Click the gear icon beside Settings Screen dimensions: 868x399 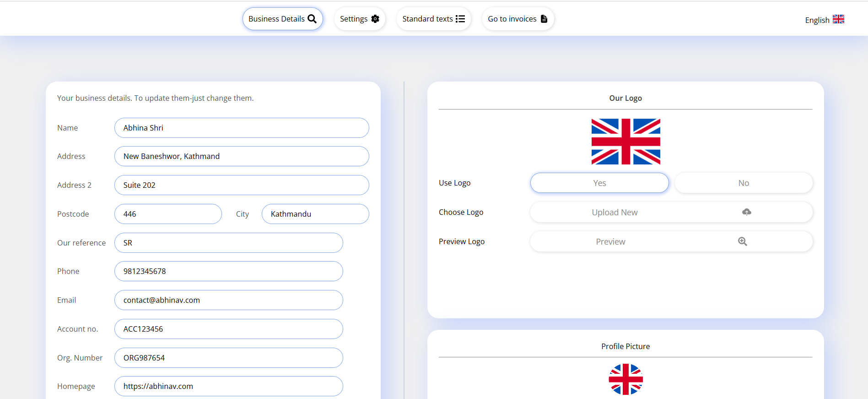pos(375,19)
